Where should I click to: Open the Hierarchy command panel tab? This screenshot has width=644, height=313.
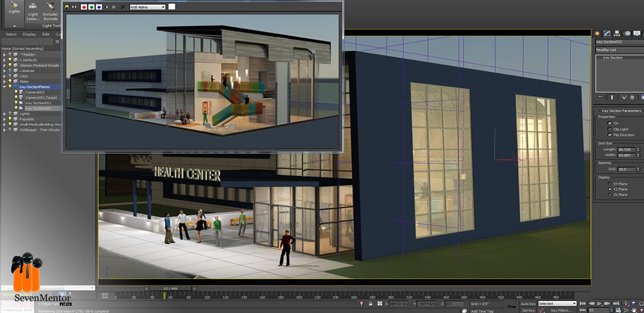point(617,33)
